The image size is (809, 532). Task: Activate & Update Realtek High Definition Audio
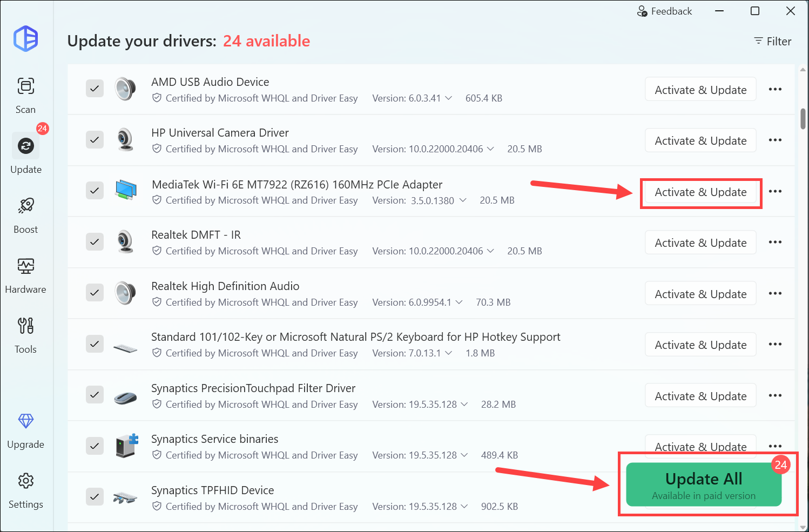(x=700, y=294)
